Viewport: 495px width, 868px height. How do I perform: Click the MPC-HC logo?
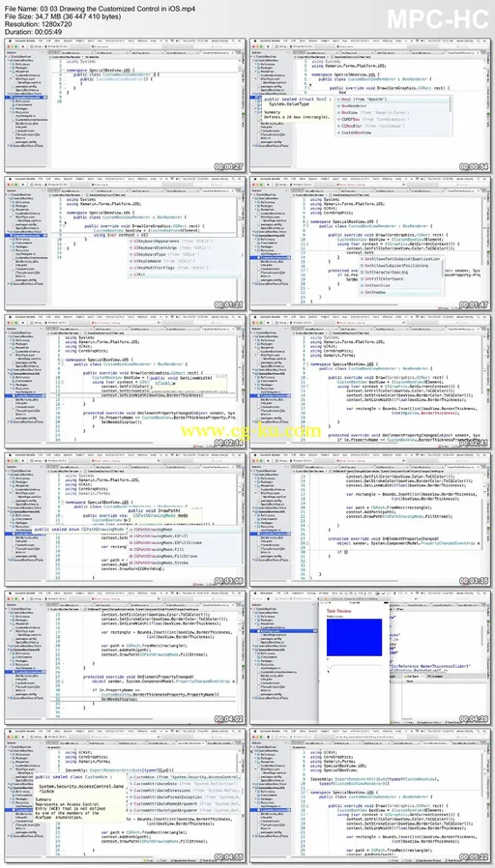[x=438, y=19]
